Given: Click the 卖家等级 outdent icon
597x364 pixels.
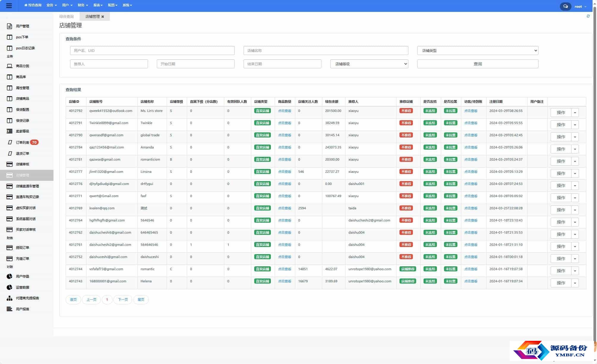Looking at the screenshot, I should pos(10,131).
